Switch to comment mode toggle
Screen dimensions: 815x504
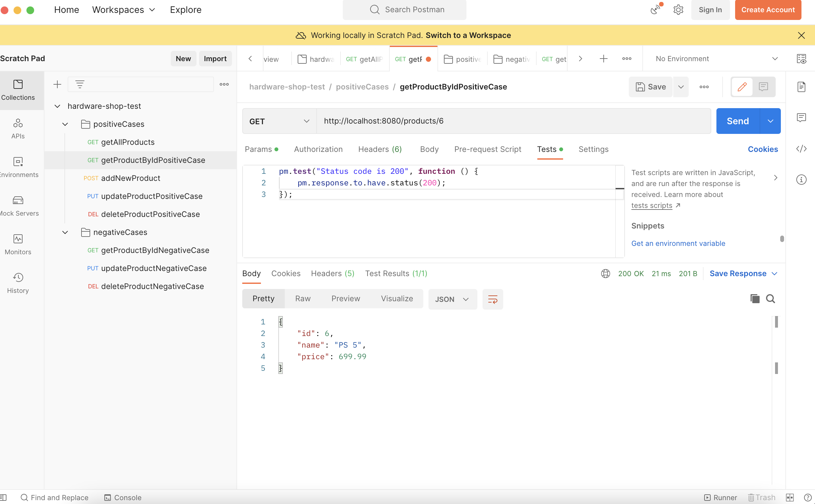[763, 87]
